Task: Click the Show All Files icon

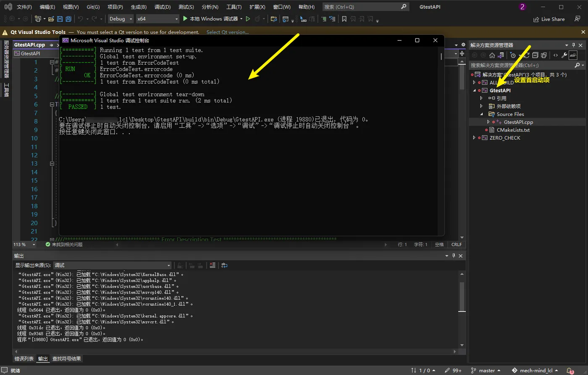Action: pyautogui.click(x=544, y=55)
